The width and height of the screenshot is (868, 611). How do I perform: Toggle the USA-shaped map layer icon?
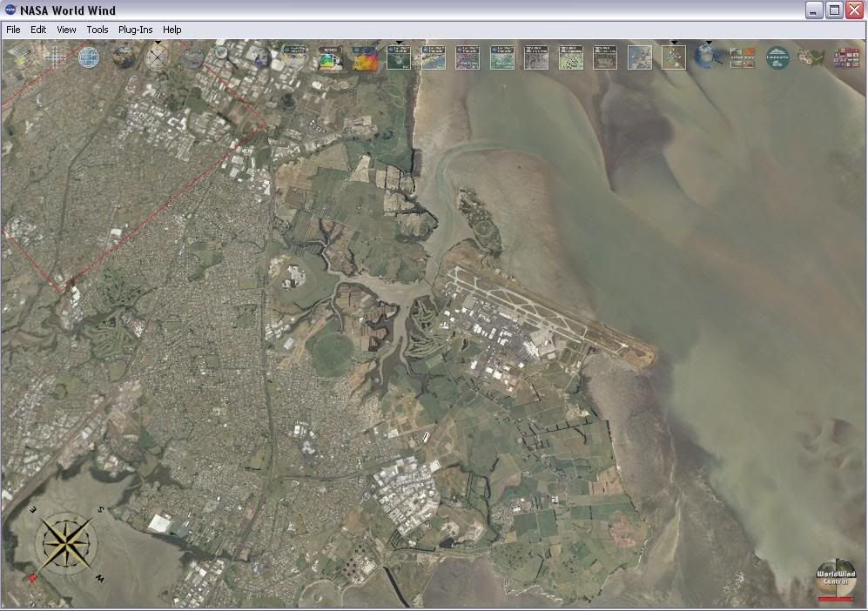(x=811, y=57)
